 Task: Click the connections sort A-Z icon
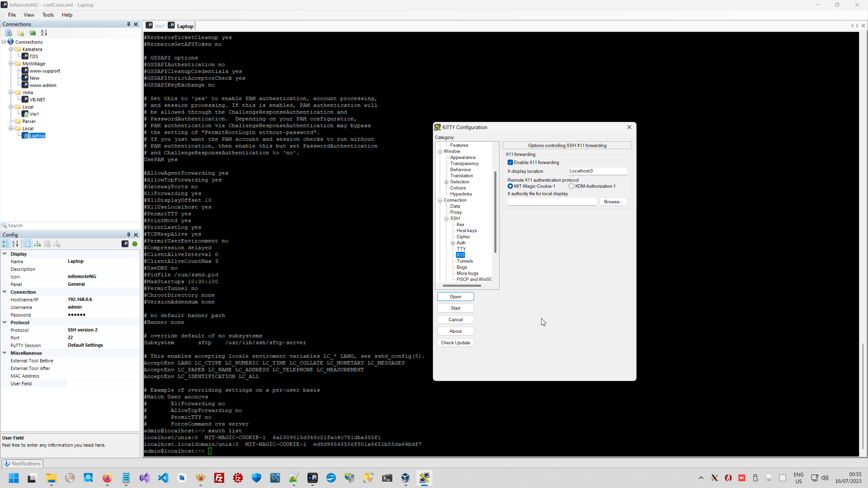pyautogui.click(x=44, y=33)
